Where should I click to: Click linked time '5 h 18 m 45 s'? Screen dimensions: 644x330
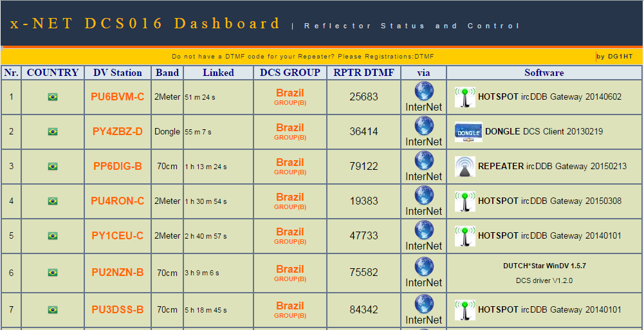[x=206, y=310]
